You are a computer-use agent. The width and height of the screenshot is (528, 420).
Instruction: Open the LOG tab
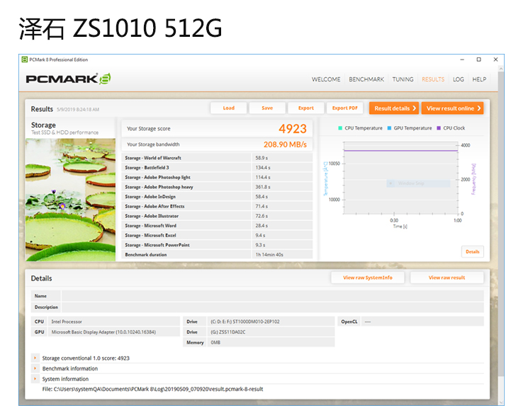tap(459, 79)
